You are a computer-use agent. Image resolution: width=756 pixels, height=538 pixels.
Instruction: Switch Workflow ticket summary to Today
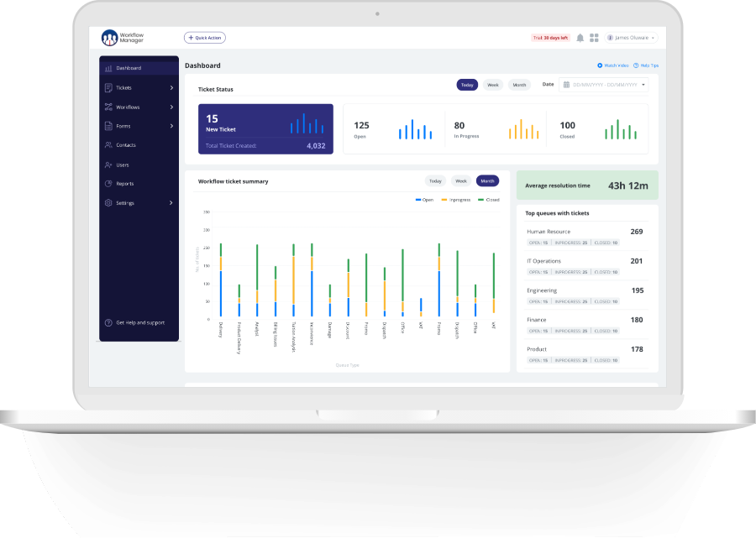[435, 180]
